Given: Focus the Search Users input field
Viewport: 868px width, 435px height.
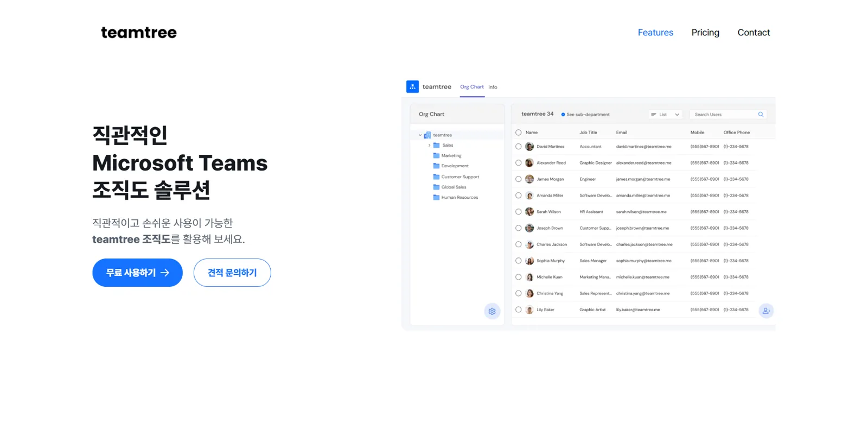Looking at the screenshot, I should pos(728,115).
